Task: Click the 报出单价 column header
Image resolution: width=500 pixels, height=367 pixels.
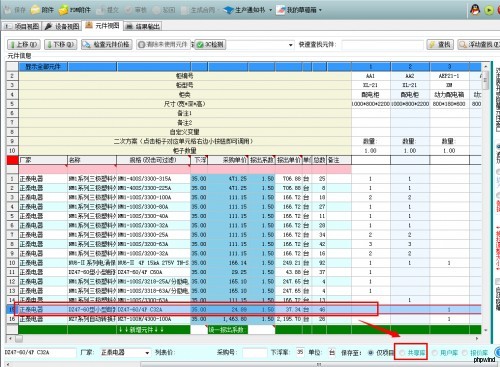Action: click(289, 160)
